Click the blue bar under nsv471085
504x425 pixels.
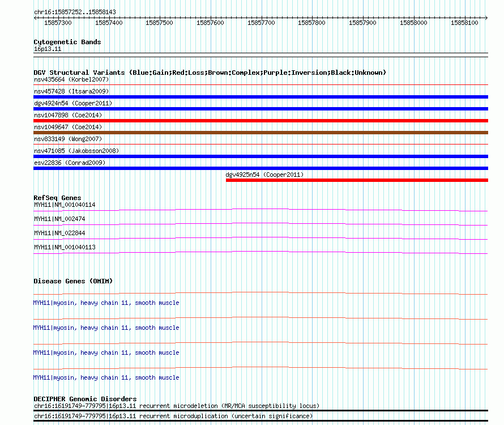pyautogui.click(x=260, y=156)
